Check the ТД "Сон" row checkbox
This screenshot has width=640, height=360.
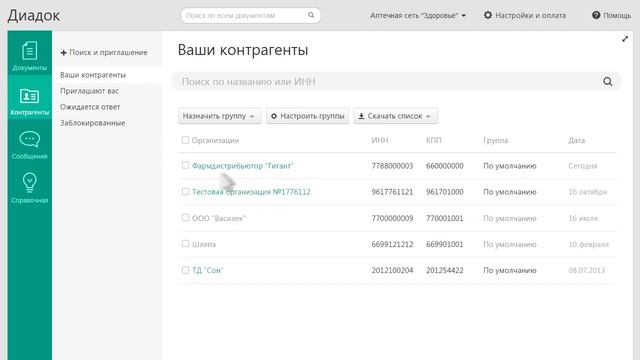click(185, 270)
